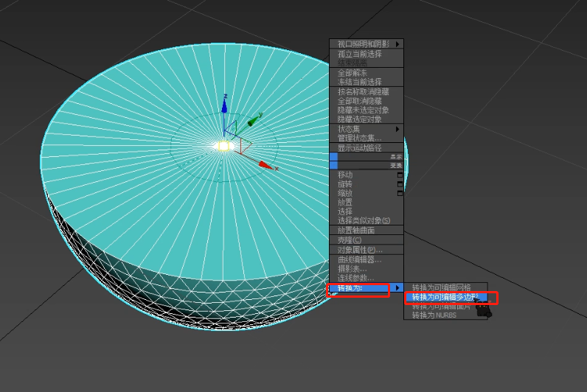Select the yellow highlighted center vertex
This screenshot has width=587, height=392.
point(224,146)
